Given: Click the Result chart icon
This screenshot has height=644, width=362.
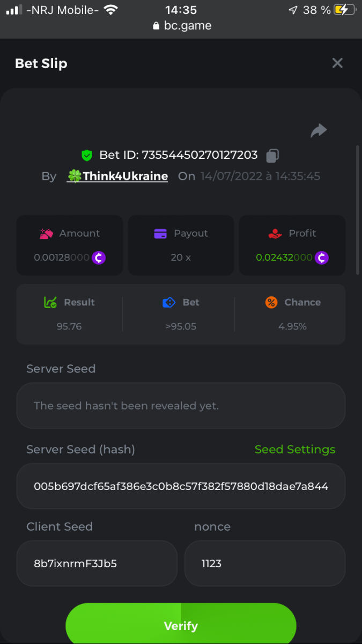Looking at the screenshot, I should (50, 302).
